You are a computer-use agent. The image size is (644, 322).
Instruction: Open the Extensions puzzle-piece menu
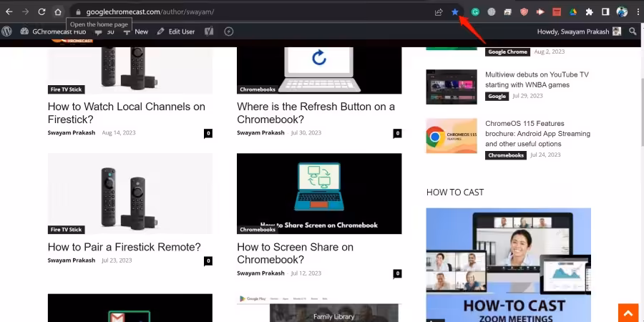[x=590, y=12]
